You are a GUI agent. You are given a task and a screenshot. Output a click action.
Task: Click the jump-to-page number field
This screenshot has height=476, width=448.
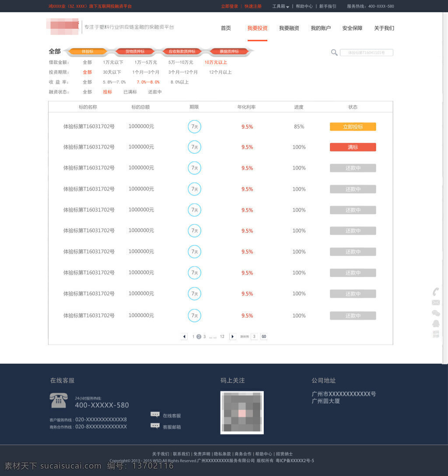click(254, 337)
